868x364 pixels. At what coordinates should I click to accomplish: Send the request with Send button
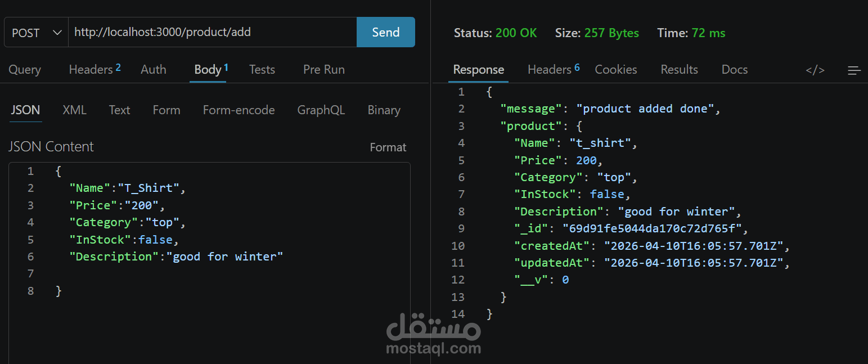386,33
